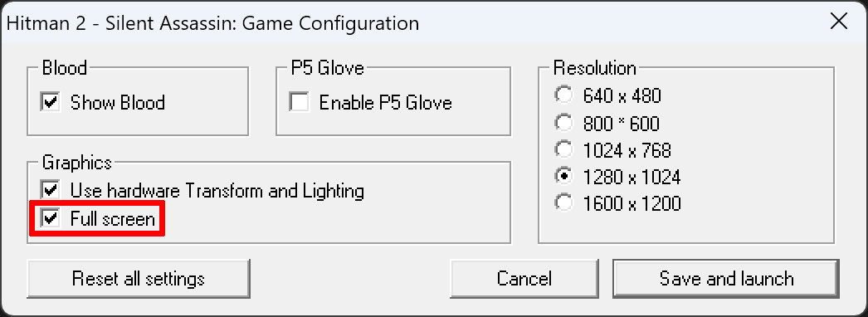Enable the P5 Glove checkbox
The width and height of the screenshot is (868, 317).
300,102
